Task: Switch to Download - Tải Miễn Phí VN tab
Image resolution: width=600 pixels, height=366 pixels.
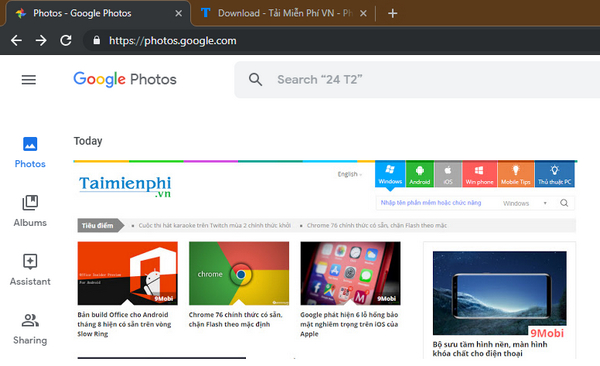Action: [x=283, y=13]
